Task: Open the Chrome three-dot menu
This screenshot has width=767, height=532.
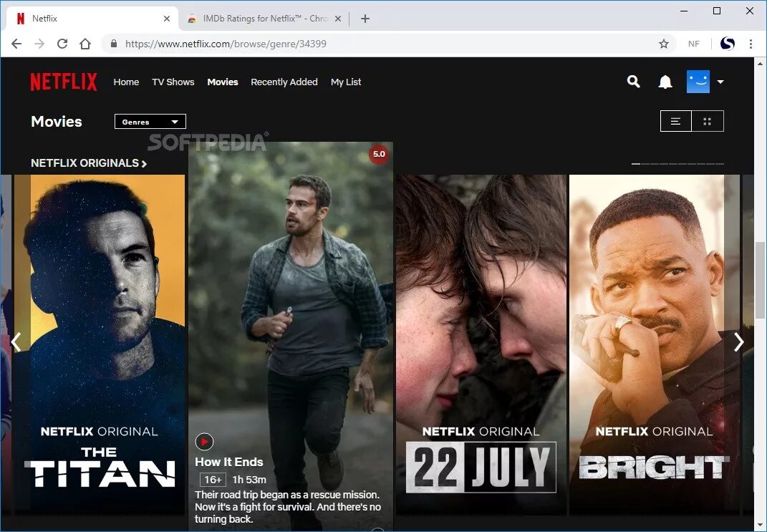Action: [751, 44]
